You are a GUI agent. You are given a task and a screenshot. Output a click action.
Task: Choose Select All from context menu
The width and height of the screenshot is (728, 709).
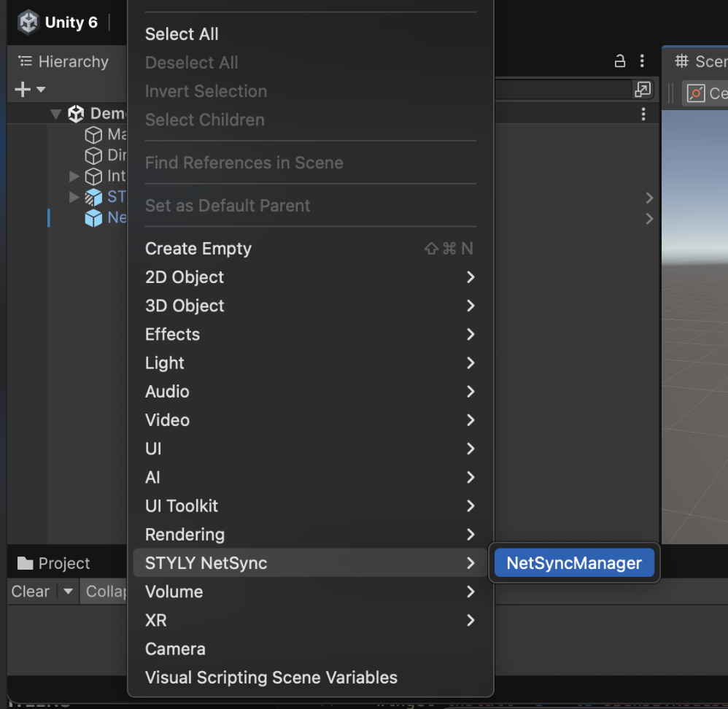pos(310,34)
